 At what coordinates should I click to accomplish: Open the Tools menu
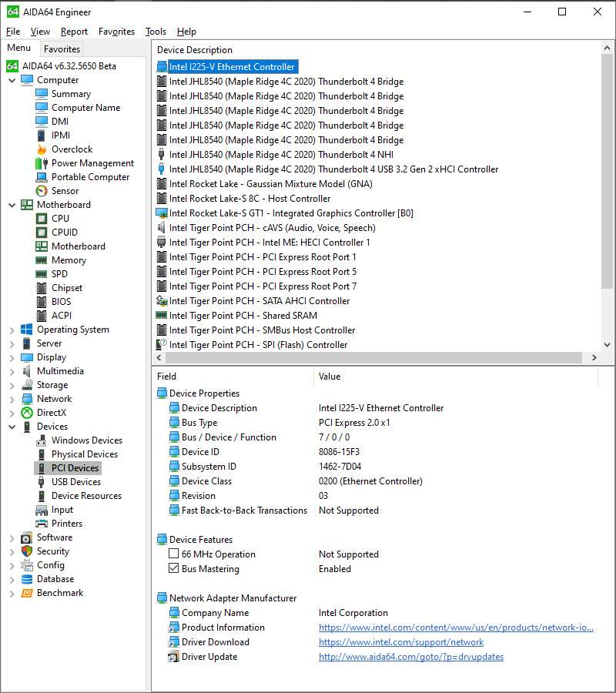click(156, 32)
